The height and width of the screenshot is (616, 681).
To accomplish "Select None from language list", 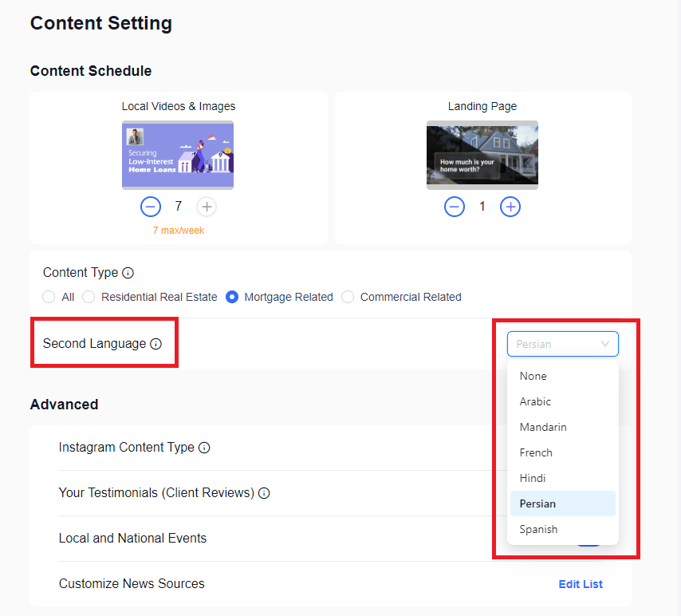I will click(533, 376).
